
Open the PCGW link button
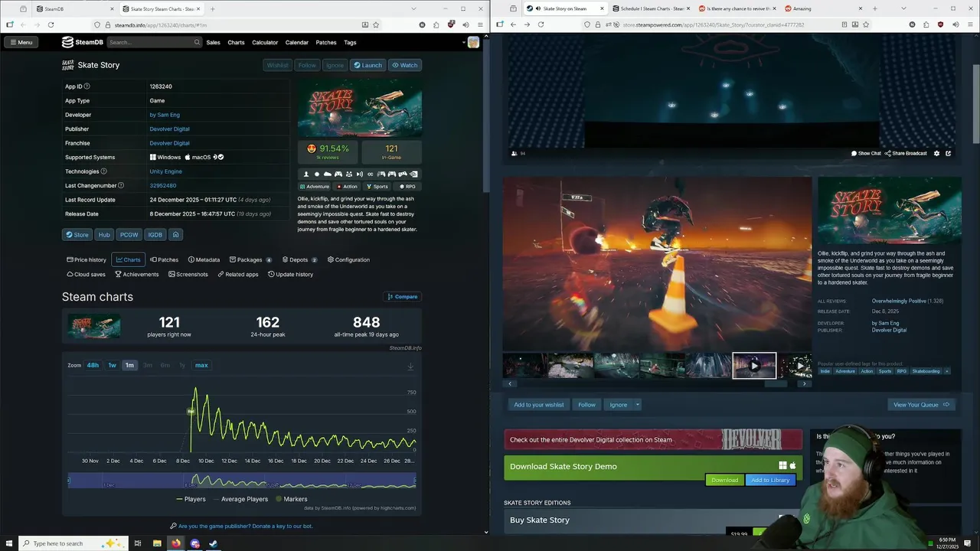click(129, 235)
